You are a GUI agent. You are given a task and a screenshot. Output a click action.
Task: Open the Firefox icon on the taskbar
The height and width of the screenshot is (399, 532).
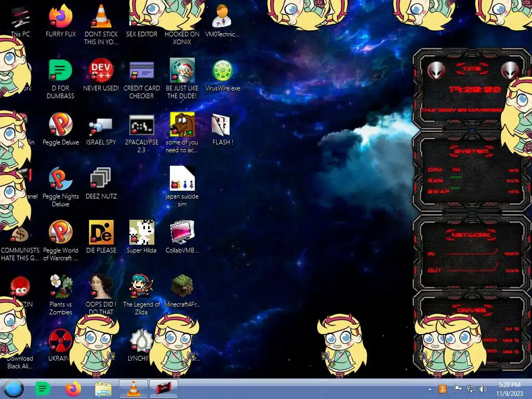coord(73,389)
